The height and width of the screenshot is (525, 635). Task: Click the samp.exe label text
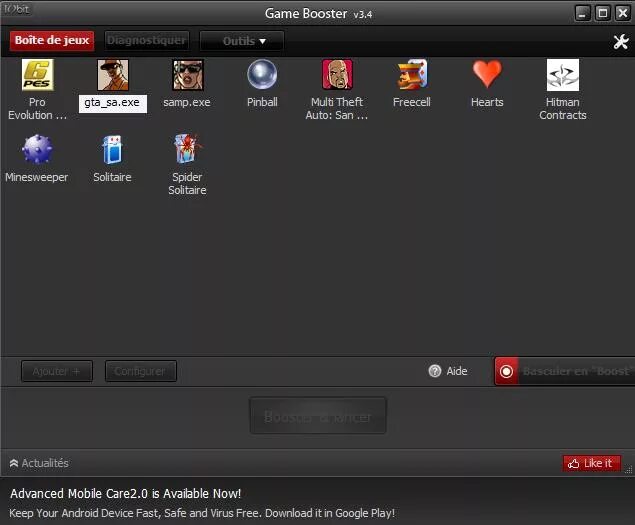[x=187, y=102]
